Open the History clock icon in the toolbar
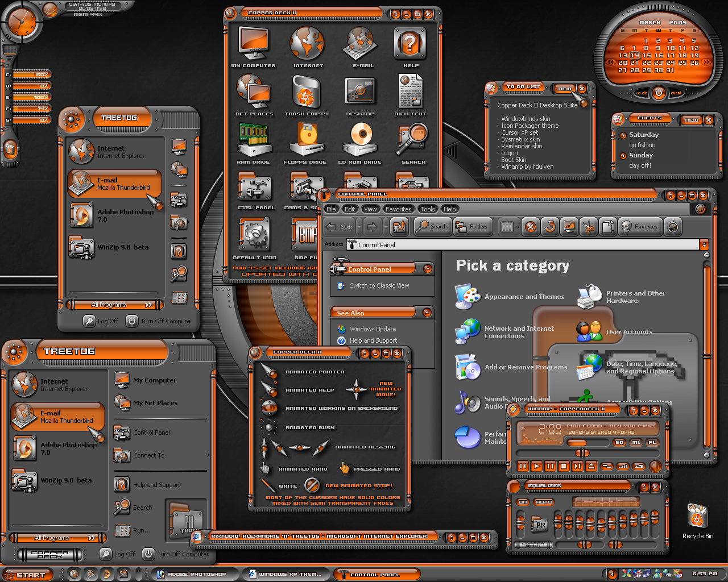The width and height of the screenshot is (728, 582). coord(673,227)
